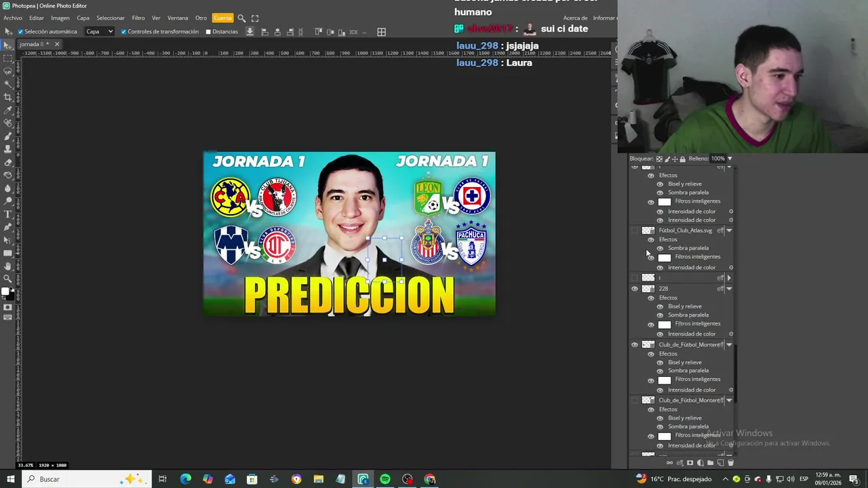Select the Eyedropper tool
The image size is (868, 488).
(x=8, y=110)
